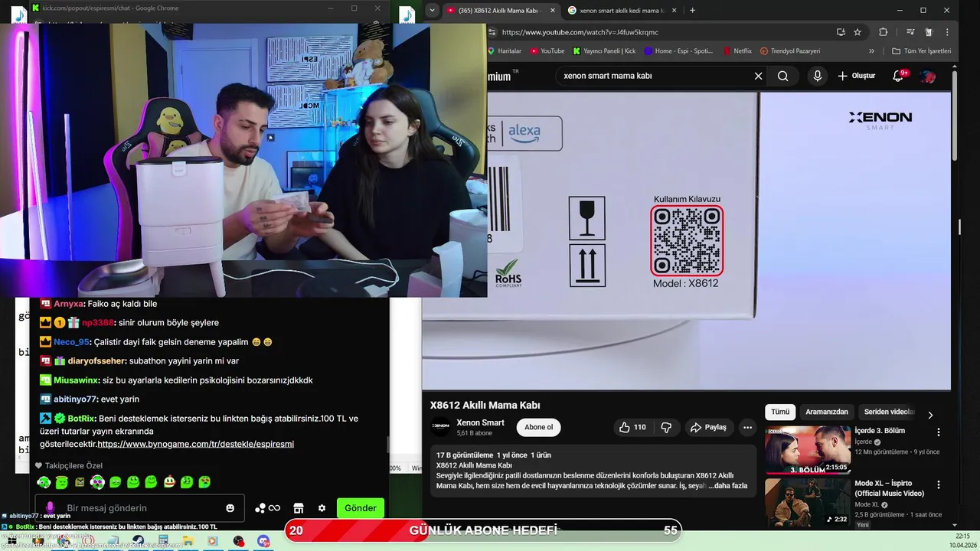
Task: Show more filter chips with right chevron
Action: pyautogui.click(x=930, y=415)
